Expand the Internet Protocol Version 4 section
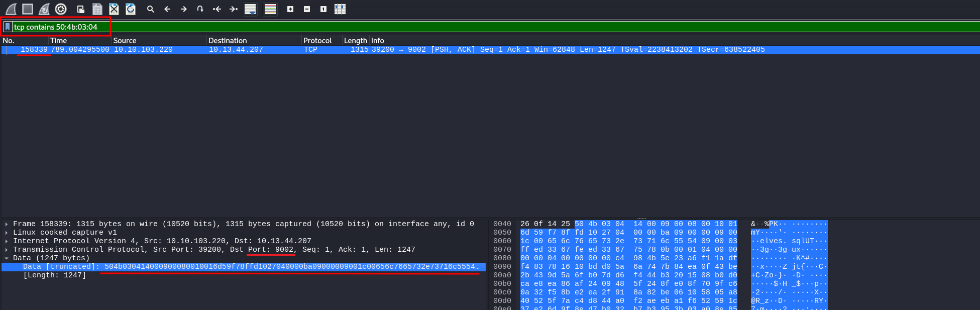 point(7,241)
